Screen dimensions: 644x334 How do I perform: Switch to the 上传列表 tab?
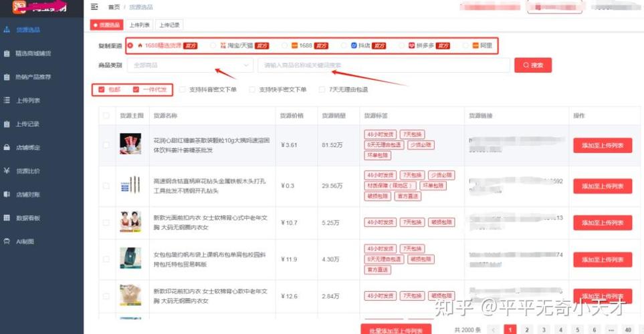(x=139, y=25)
